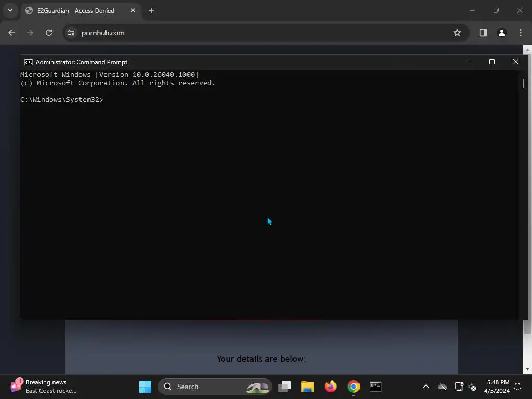Click the page scrollbar down arrow

pos(527,369)
